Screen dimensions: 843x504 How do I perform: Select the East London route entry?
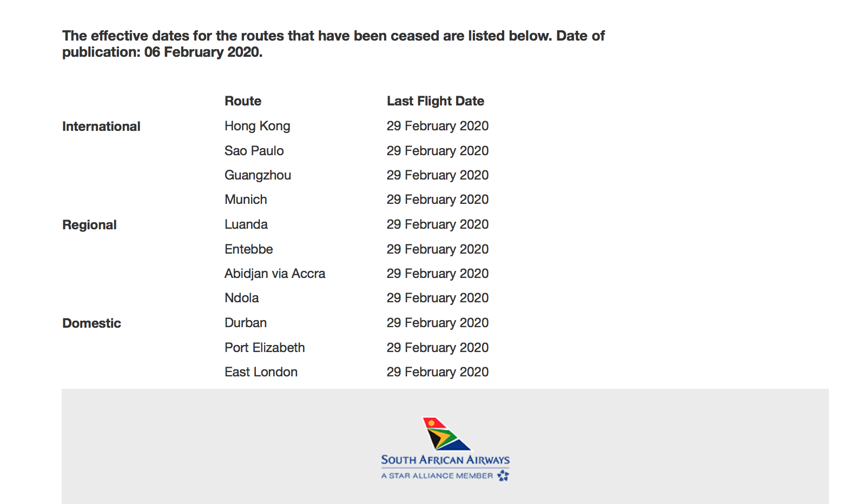[261, 372]
